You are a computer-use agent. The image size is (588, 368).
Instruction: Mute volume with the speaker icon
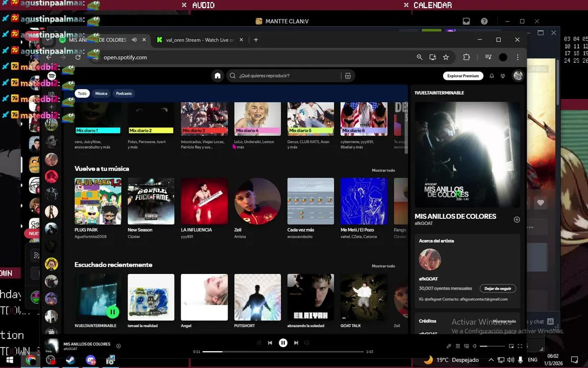pyautogui.click(x=475, y=346)
